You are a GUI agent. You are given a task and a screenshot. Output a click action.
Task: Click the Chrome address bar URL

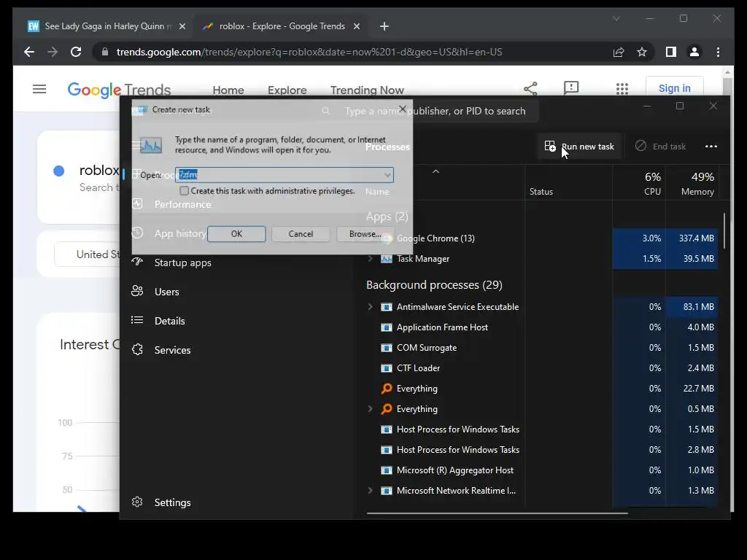309,52
